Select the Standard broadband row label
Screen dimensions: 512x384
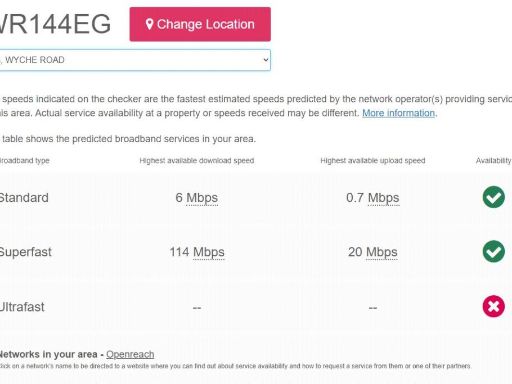coord(24,198)
